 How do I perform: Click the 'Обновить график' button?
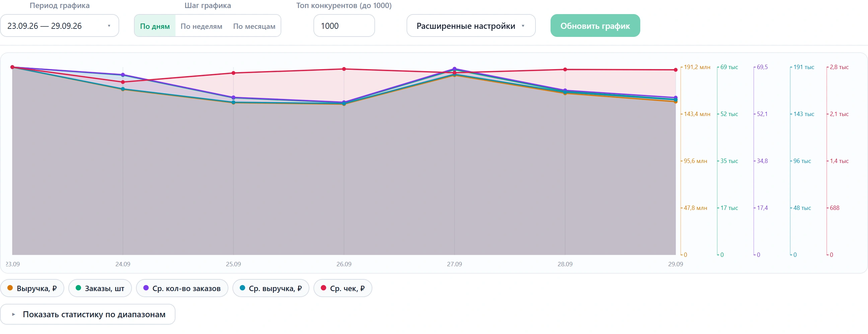(x=595, y=25)
